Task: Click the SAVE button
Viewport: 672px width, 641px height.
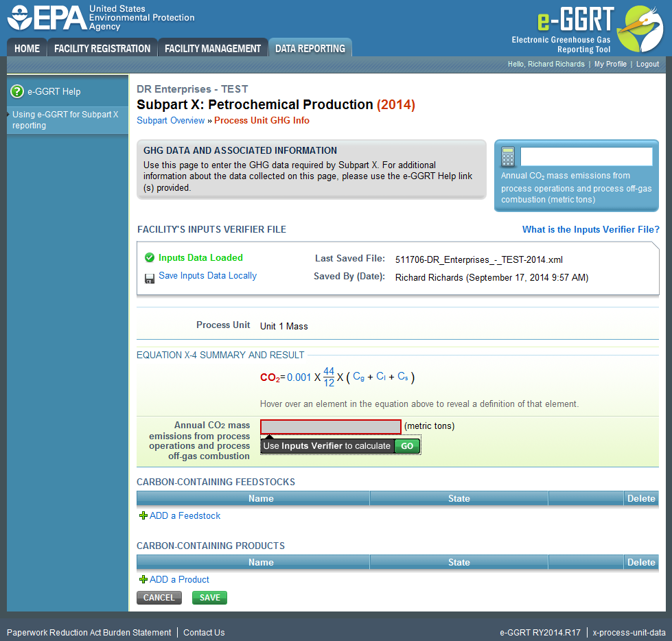Action: click(209, 598)
